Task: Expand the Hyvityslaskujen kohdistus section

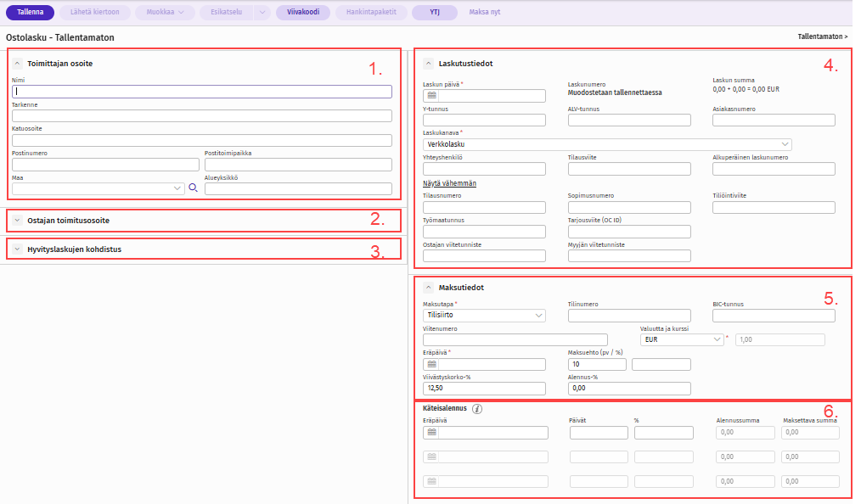Action: tap(18, 249)
